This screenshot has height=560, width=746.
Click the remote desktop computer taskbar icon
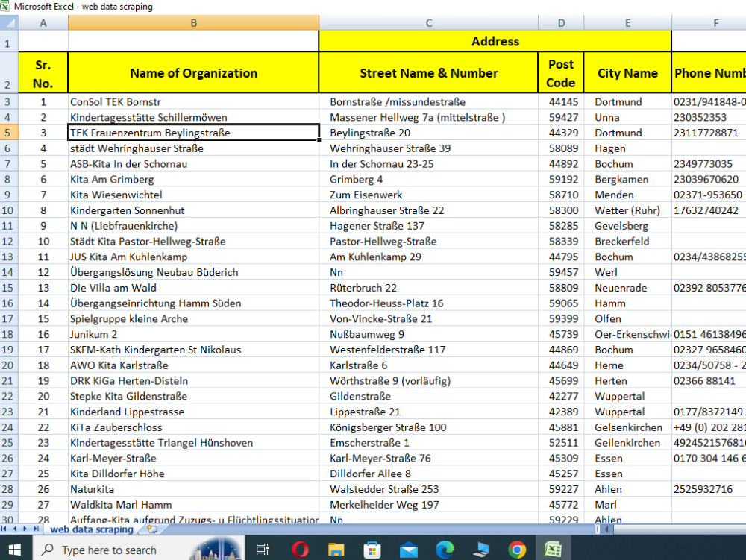click(481, 550)
